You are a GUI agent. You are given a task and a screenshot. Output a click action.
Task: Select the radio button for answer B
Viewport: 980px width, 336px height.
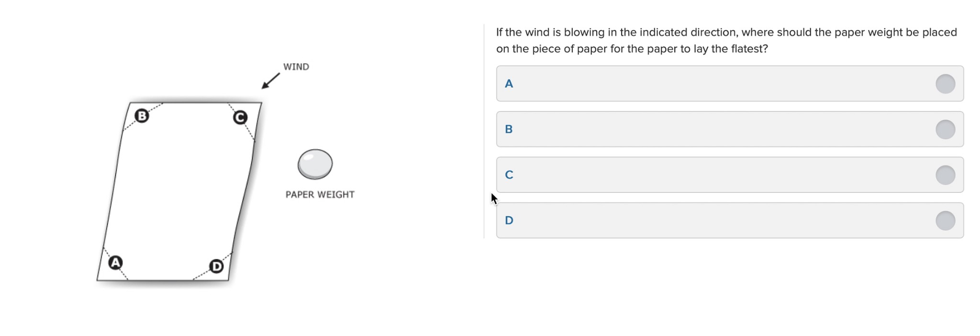tap(945, 129)
